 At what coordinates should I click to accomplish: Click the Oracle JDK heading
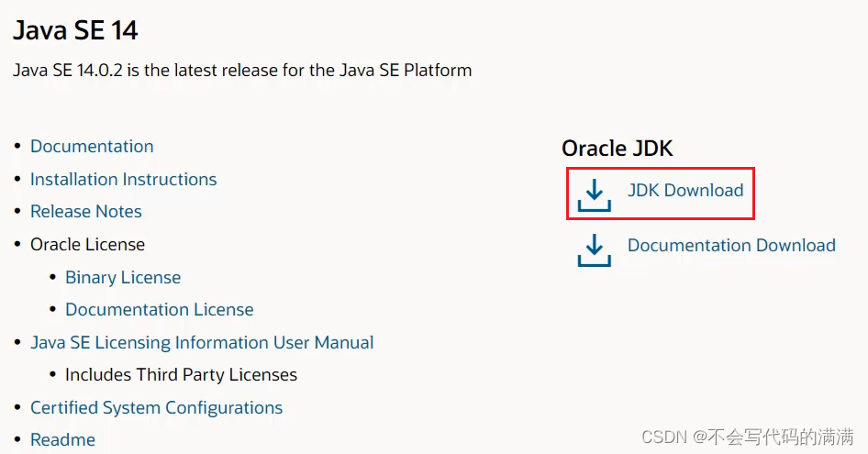618,149
